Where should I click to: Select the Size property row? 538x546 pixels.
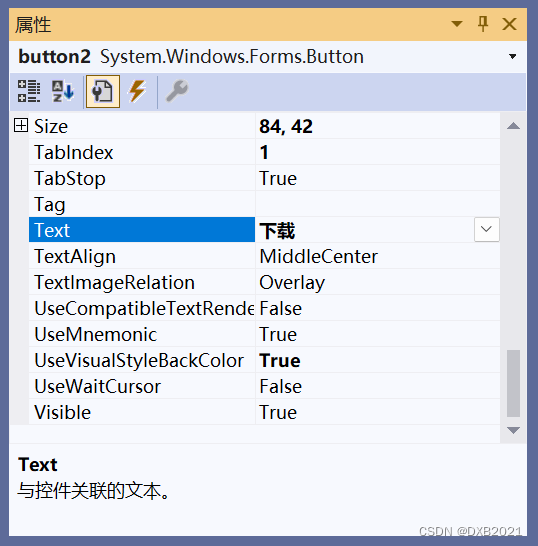tap(142, 126)
